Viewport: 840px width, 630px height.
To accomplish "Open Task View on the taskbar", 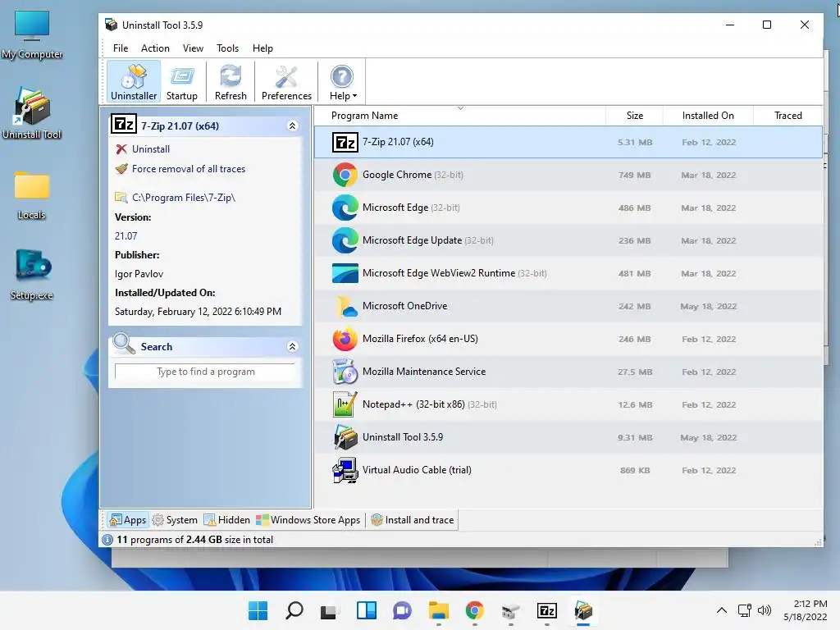I will (328, 610).
